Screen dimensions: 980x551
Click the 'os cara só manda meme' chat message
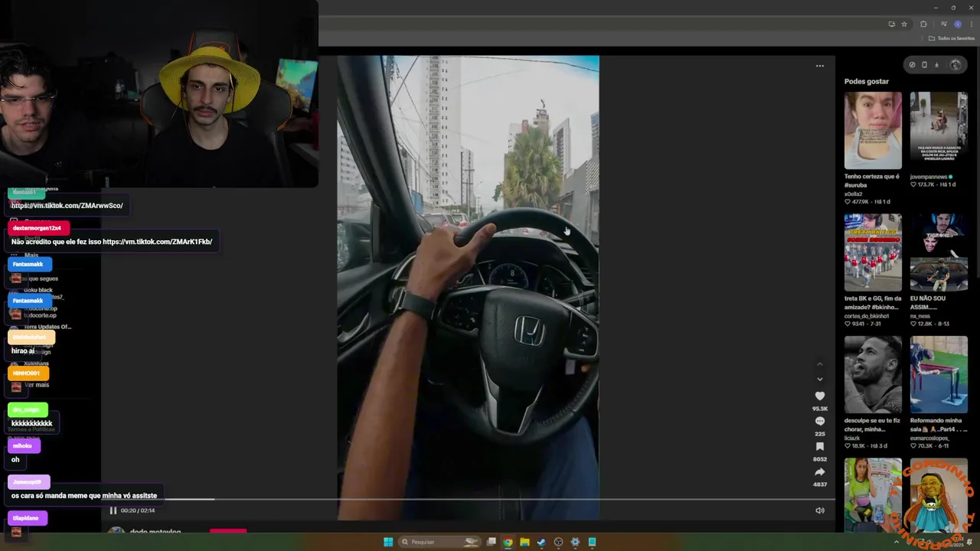point(84,496)
